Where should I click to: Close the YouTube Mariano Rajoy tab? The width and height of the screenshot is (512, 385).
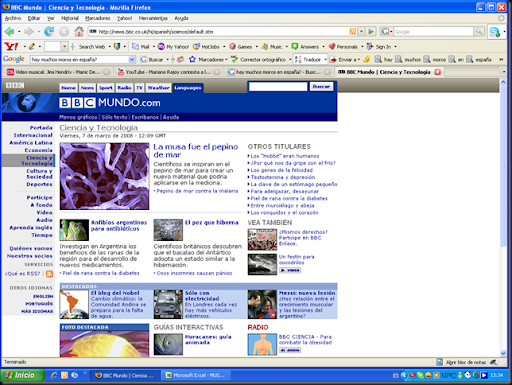pyautogui.click(x=217, y=72)
